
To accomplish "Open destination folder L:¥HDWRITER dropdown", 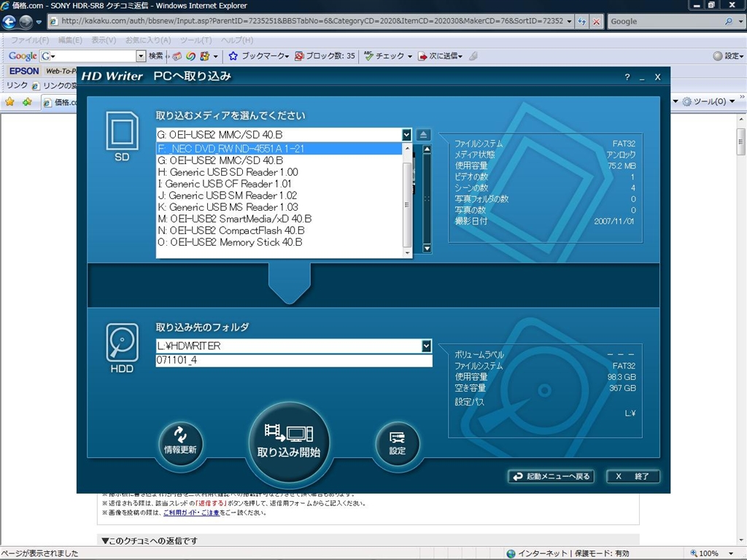I will (426, 346).
